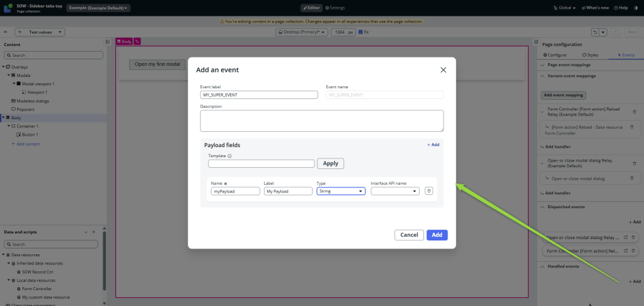Screen dimensions: 644x306
Task: Select Modeless dialogs item
Action: pyautogui.click(x=32, y=101)
